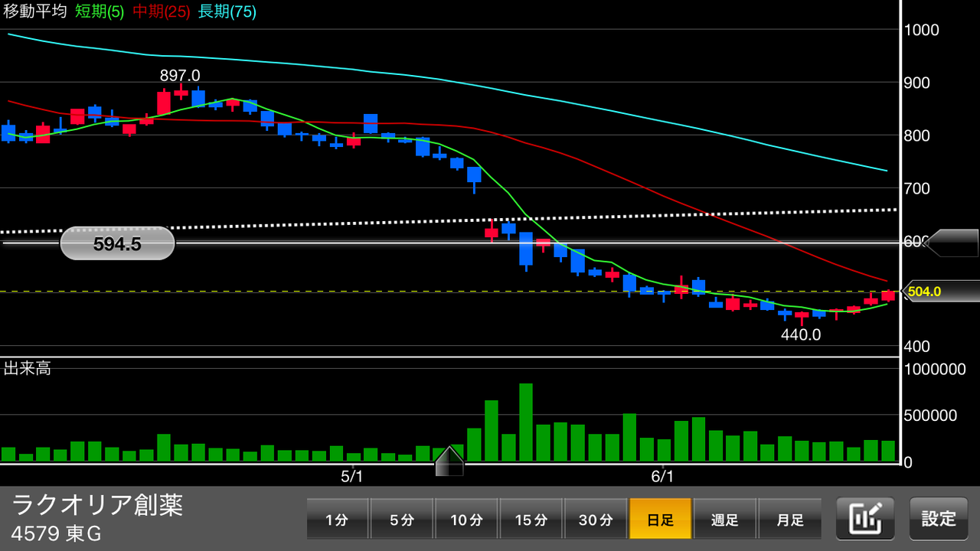Switch to 5分 timeframe
The width and height of the screenshot is (980, 551).
(402, 520)
